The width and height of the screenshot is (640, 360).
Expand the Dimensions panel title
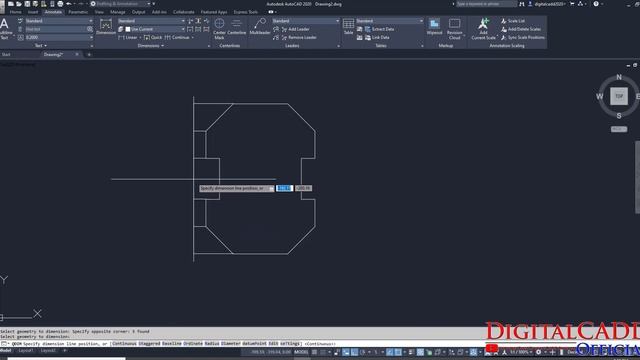(151, 46)
